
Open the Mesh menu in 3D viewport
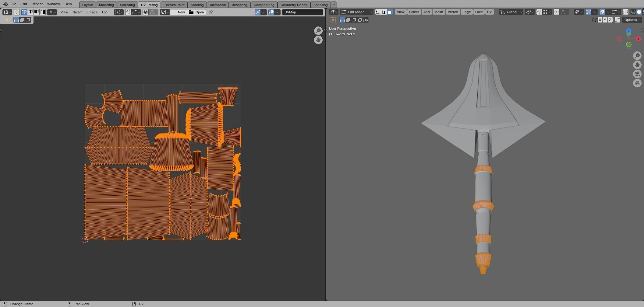(x=438, y=12)
